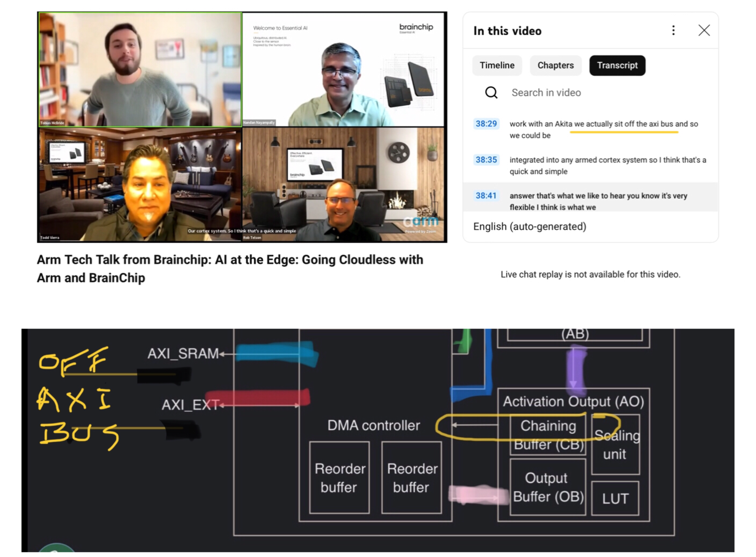Click Tobias McBride's video tile

tap(140, 69)
